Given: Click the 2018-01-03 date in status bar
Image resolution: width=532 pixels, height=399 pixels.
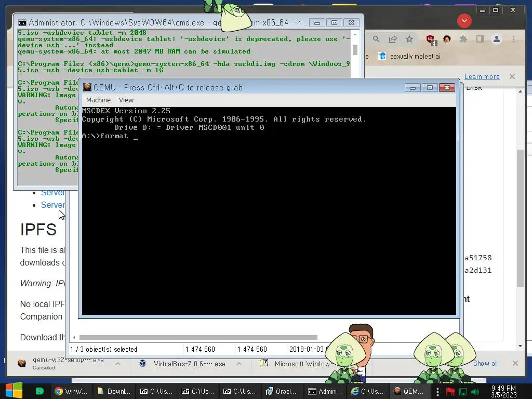Looking at the screenshot, I should [x=307, y=349].
